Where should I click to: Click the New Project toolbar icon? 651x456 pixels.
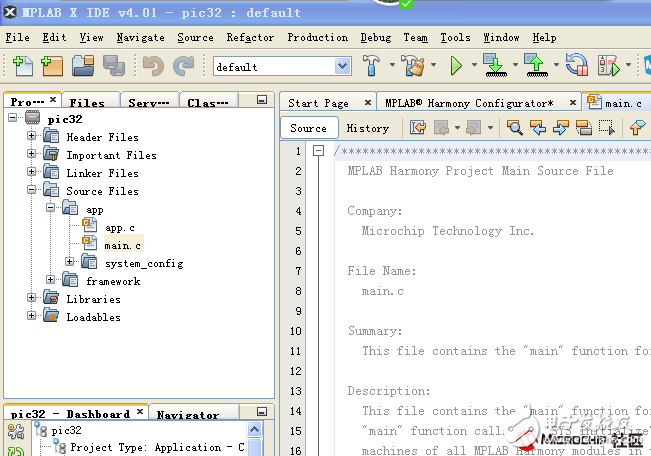(51, 66)
